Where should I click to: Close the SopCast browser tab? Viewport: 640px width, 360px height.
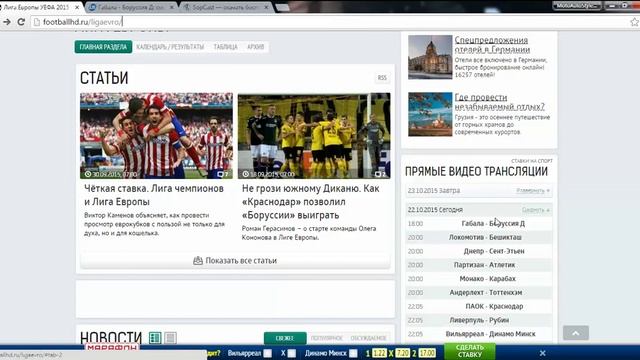(267, 7)
